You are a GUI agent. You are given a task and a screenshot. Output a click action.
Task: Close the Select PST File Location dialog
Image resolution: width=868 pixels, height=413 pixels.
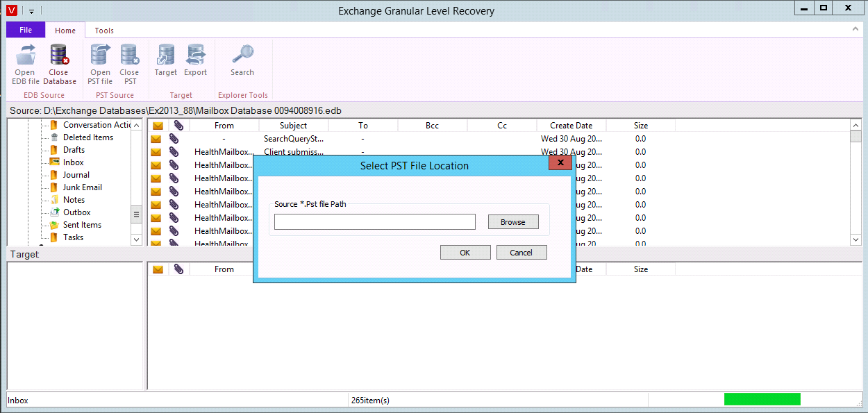point(560,163)
